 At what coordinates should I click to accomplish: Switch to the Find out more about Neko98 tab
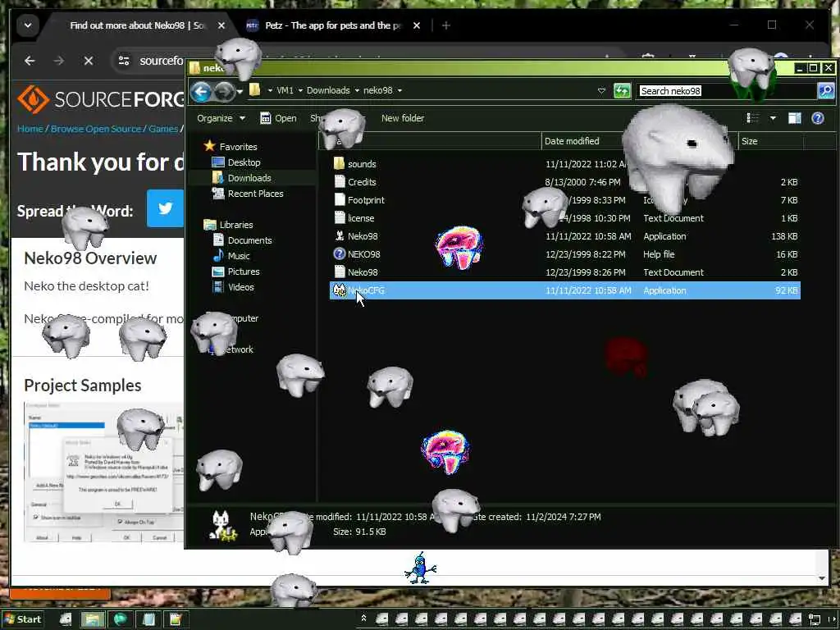tap(137, 25)
